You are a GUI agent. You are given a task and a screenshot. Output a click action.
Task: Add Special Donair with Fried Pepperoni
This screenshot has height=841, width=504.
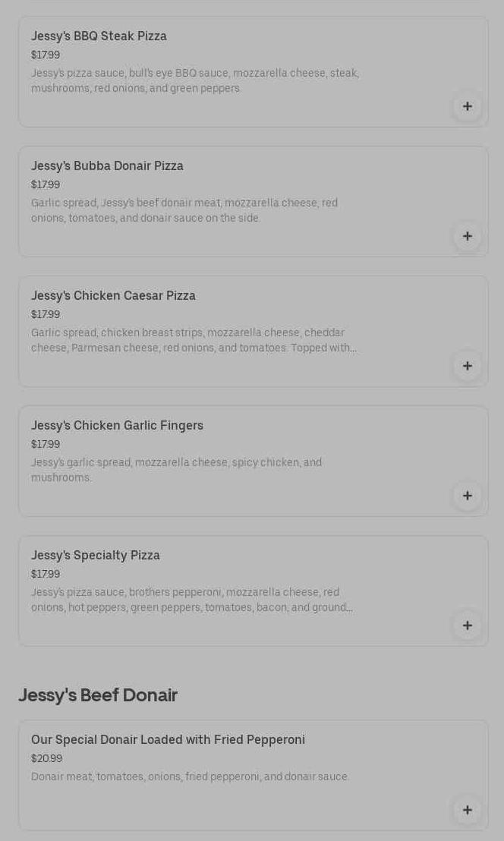467,810
